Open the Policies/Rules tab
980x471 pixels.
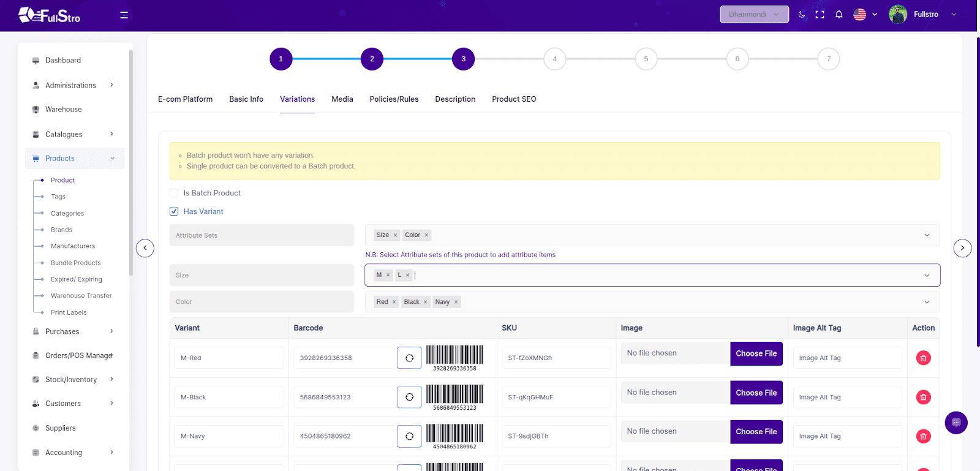pyautogui.click(x=394, y=99)
